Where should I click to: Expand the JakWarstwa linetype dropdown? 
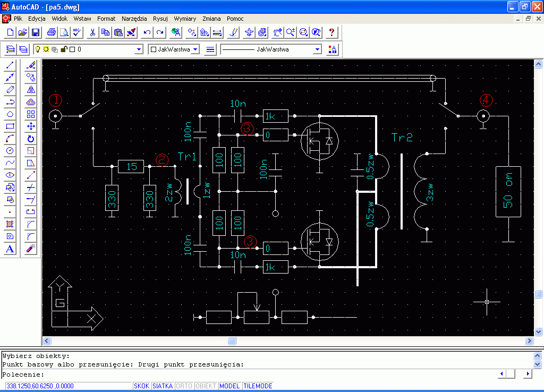click(x=318, y=49)
